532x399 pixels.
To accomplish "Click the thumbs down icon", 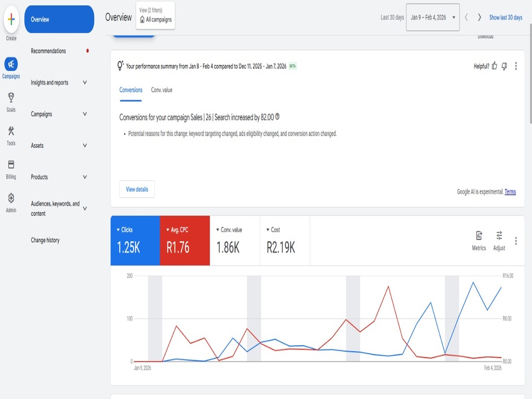I will click(504, 66).
